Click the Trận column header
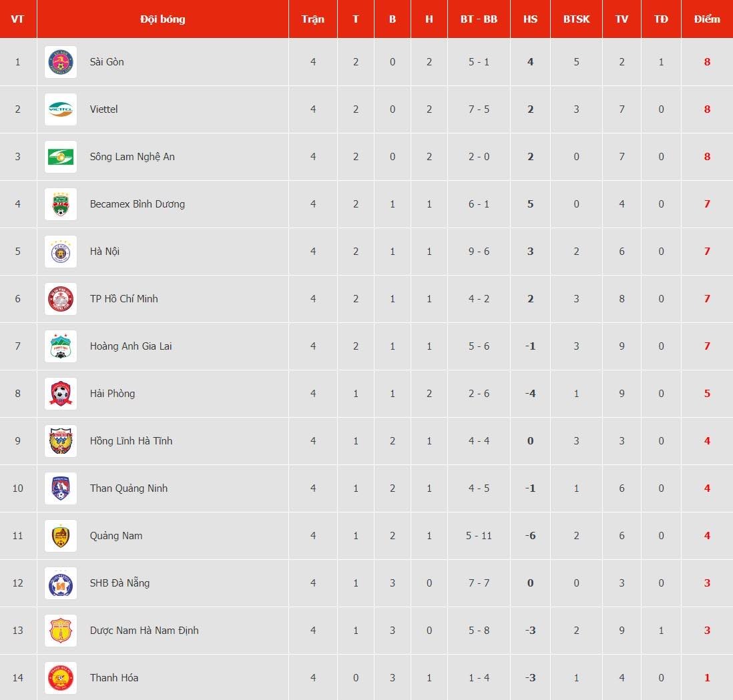 click(312, 19)
